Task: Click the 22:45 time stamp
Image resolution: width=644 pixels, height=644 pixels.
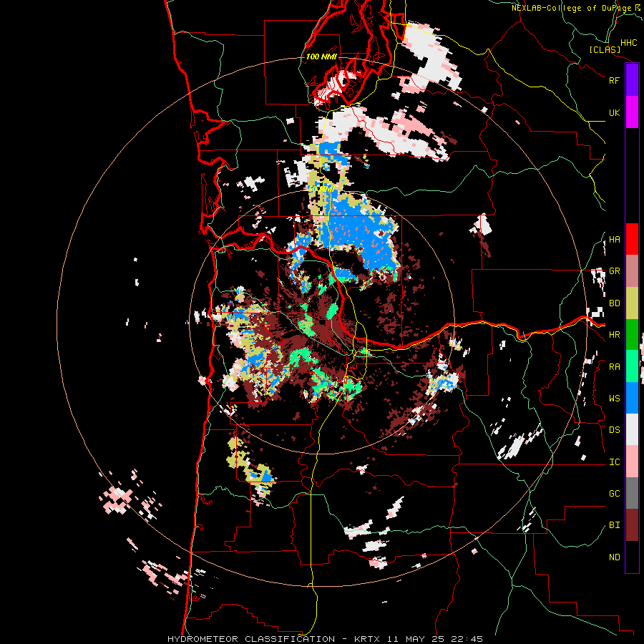Action: coord(466,639)
